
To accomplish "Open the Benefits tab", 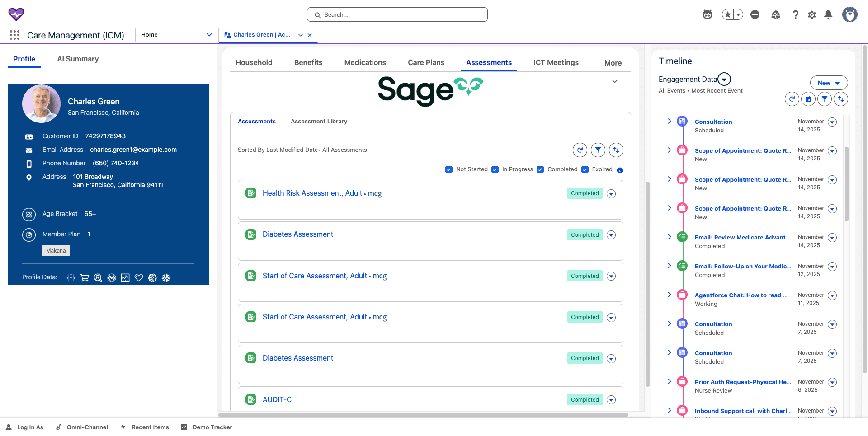I will pyautogui.click(x=308, y=62).
